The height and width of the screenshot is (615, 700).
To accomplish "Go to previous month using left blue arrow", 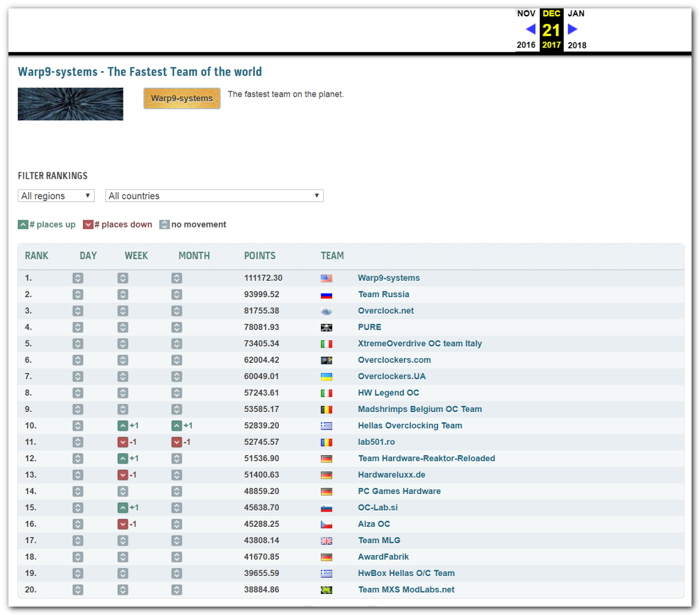I will click(531, 29).
